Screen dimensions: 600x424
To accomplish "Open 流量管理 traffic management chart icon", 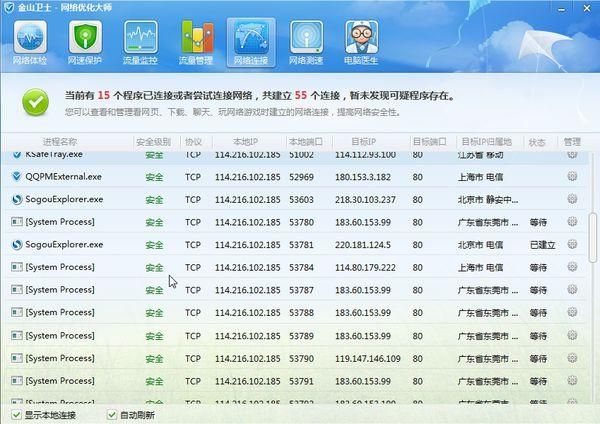I will (x=196, y=42).
